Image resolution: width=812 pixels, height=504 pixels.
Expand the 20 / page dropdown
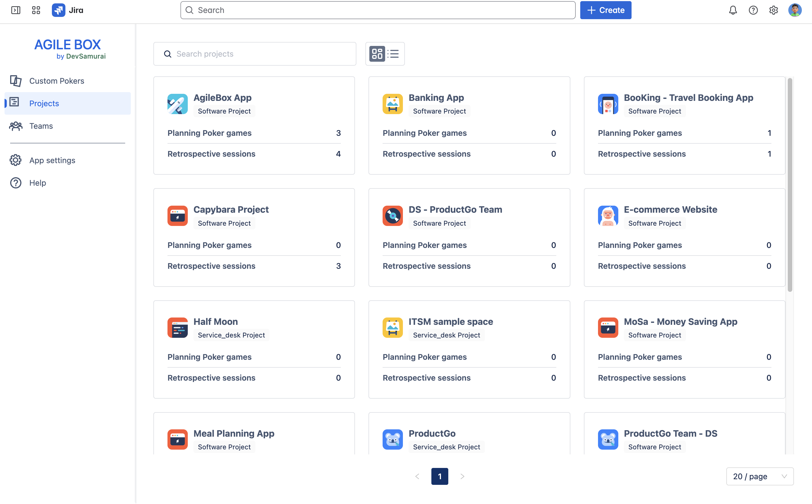point(760,476)
